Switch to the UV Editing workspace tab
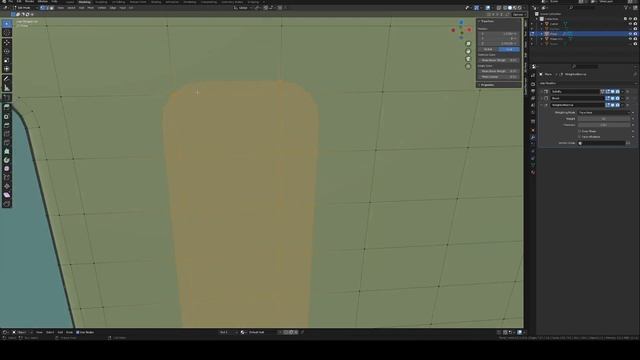 118,2
